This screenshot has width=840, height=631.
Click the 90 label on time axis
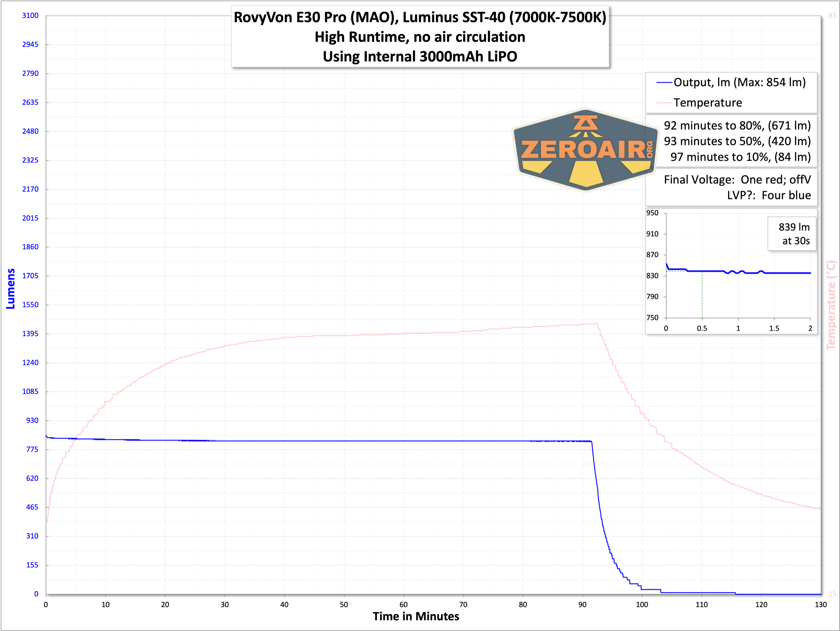[582, 604]
